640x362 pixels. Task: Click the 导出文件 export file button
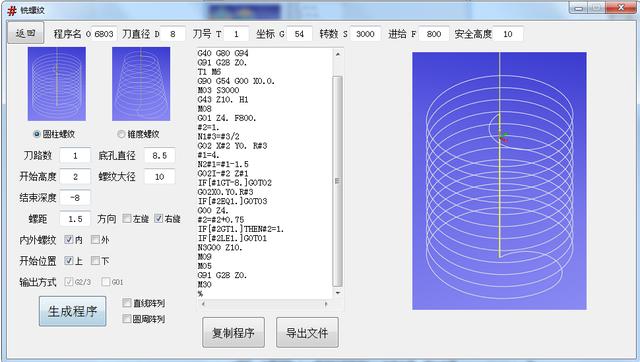(307, 333)
